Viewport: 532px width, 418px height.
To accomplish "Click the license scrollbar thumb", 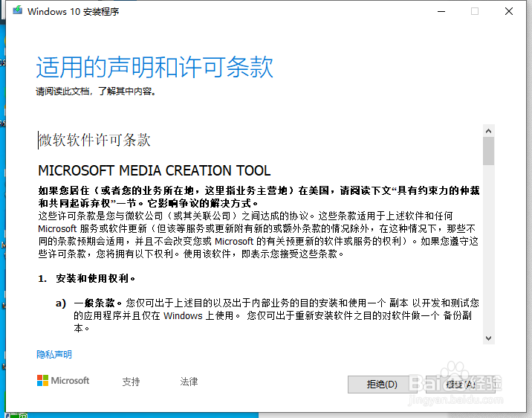I will (x=489, y=151).
